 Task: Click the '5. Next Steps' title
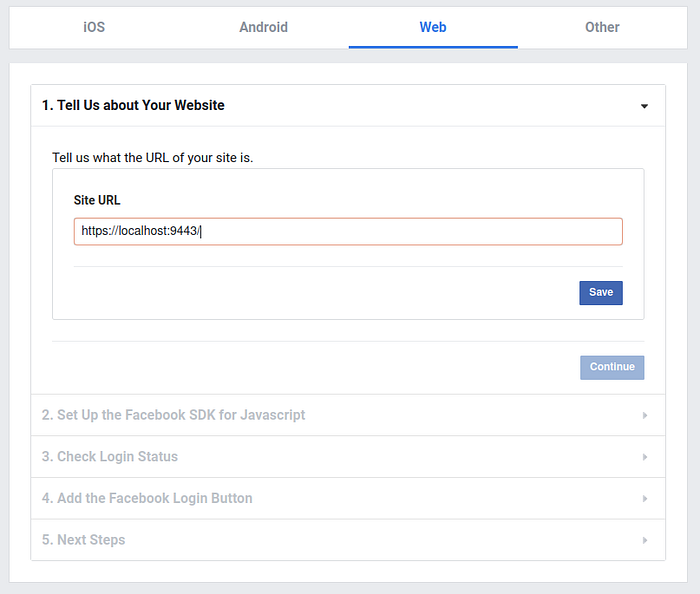[x=83, y=540]
